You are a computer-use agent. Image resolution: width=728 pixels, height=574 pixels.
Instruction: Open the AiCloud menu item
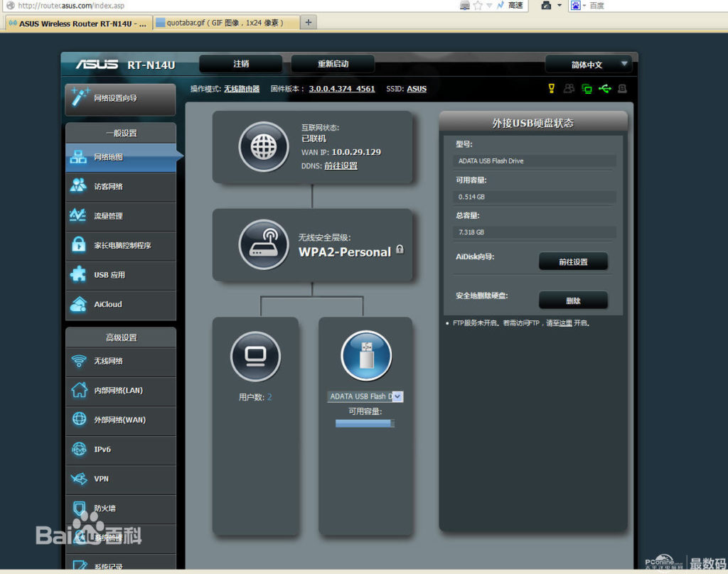[121, 304]
